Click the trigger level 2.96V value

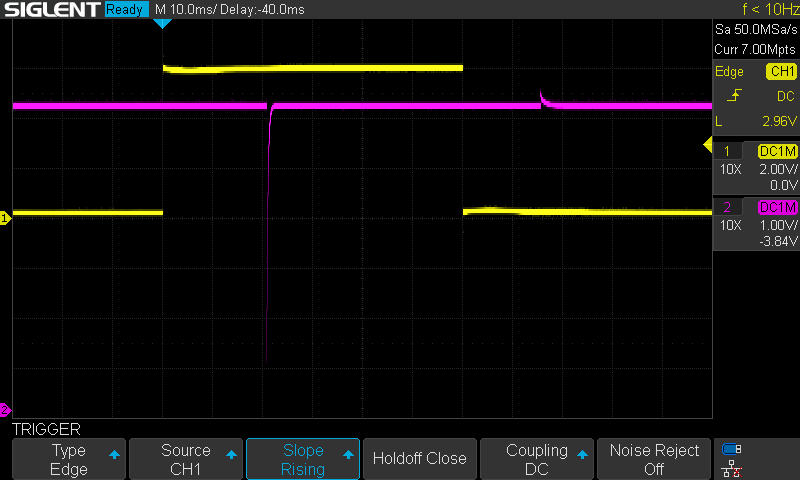[779, 121]
